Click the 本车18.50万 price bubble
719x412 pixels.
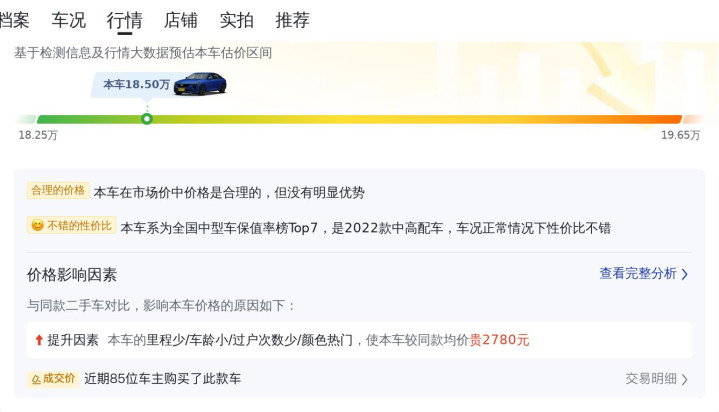pyautogui.click(x=137, y=84)
